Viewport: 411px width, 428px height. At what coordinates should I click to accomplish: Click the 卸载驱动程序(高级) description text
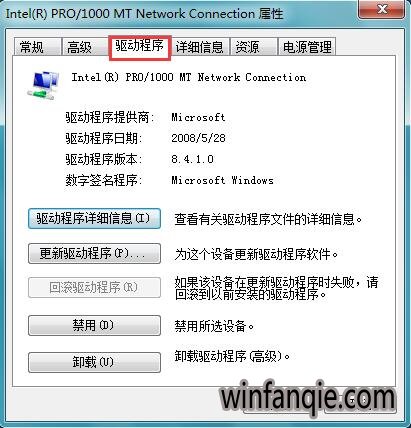point(232,356)
